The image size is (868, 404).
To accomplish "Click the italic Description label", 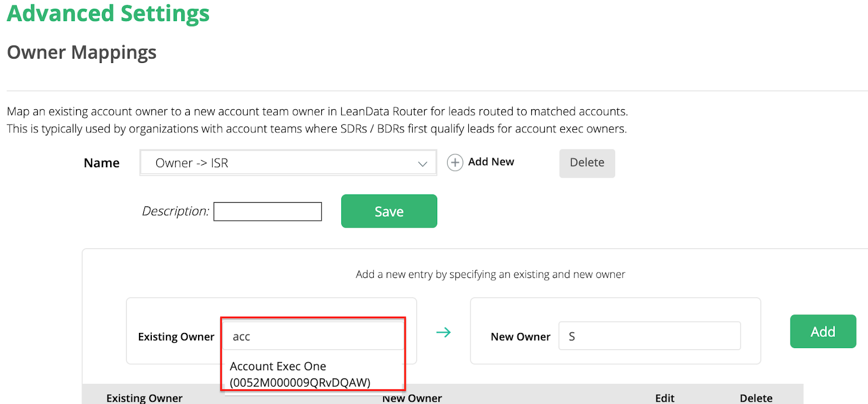I will point(175,211).
